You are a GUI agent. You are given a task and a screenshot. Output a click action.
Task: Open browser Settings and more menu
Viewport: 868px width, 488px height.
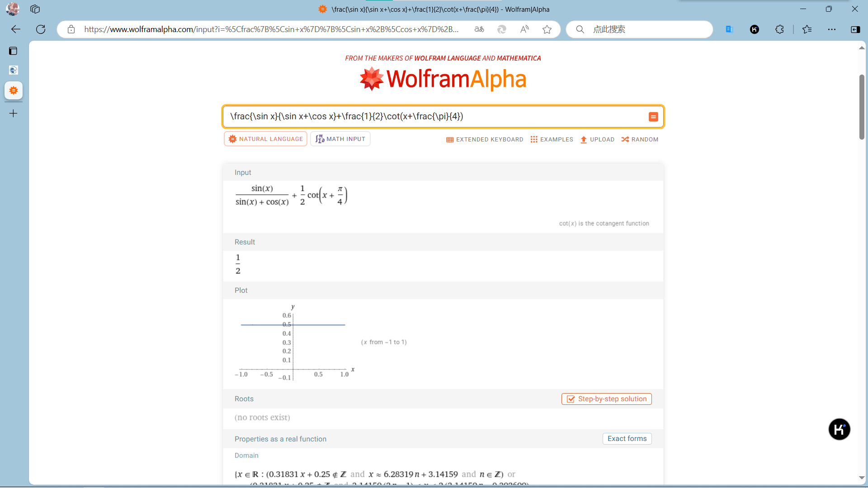point(832,29)
